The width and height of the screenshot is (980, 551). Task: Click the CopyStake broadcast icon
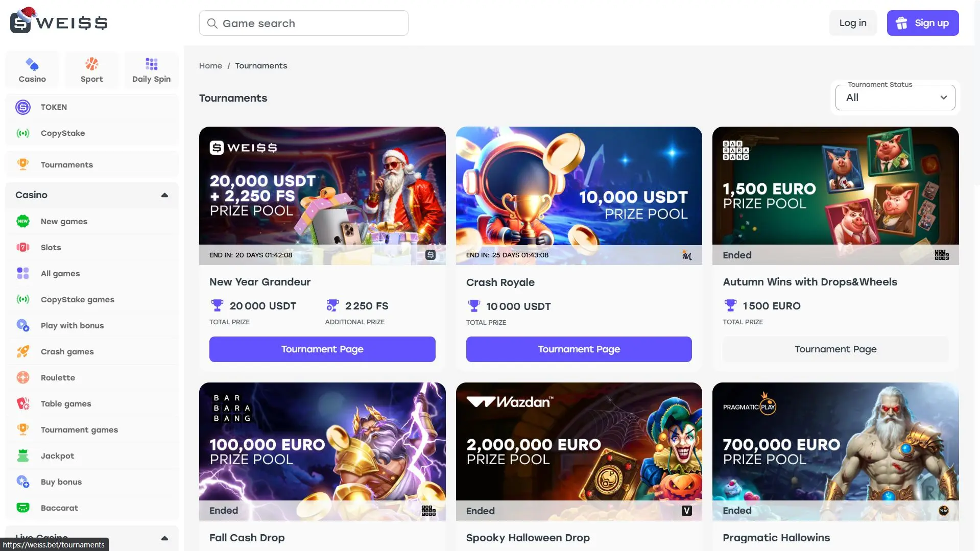[x=23, y=133]
